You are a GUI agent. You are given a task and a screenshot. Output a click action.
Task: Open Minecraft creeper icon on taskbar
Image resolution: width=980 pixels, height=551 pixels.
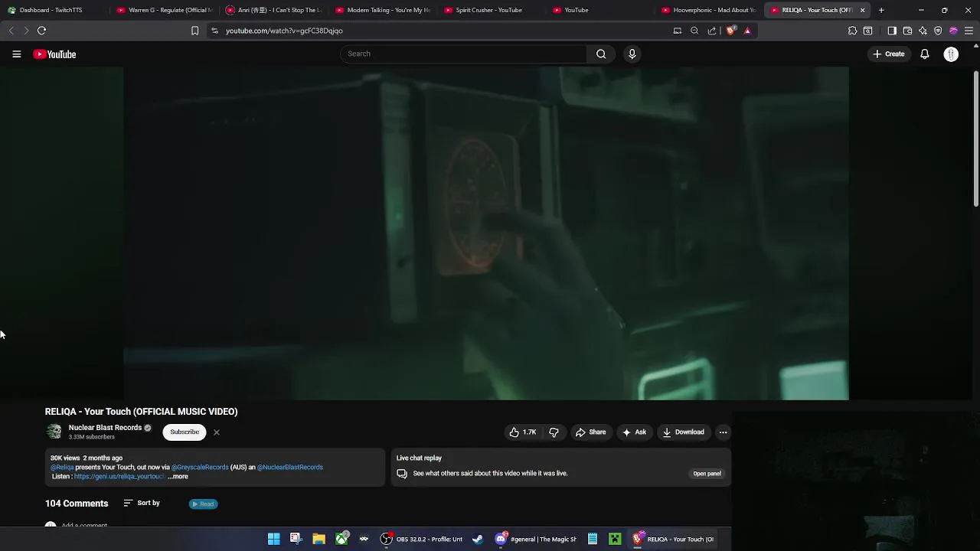pyautogui.click(x=615, y=539)
